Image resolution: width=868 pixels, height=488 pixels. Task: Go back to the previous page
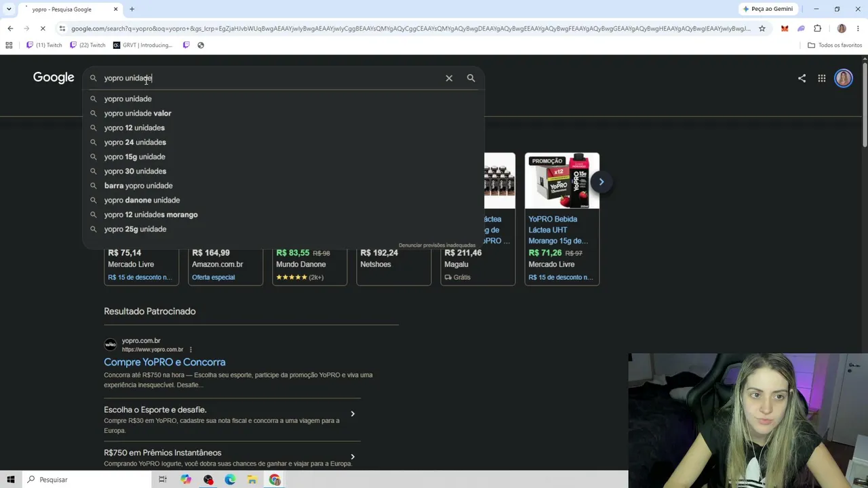coord(10,28)
